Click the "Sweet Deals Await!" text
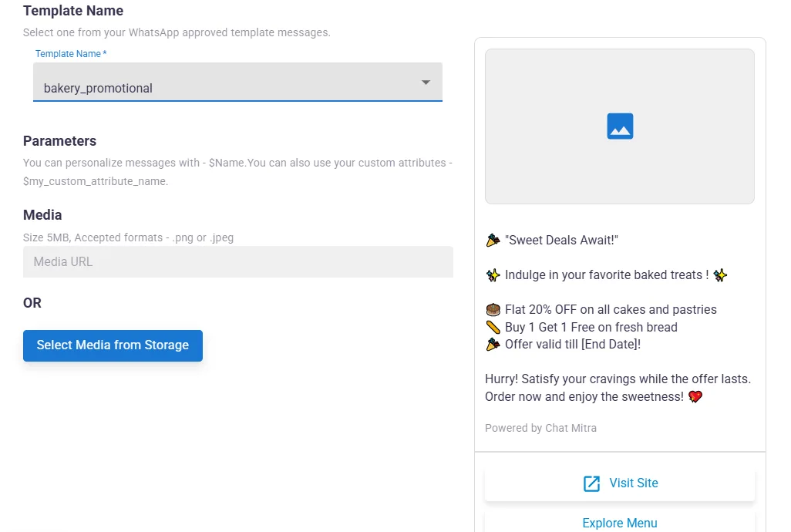This screenshot has height=532, width=791. 561,240
